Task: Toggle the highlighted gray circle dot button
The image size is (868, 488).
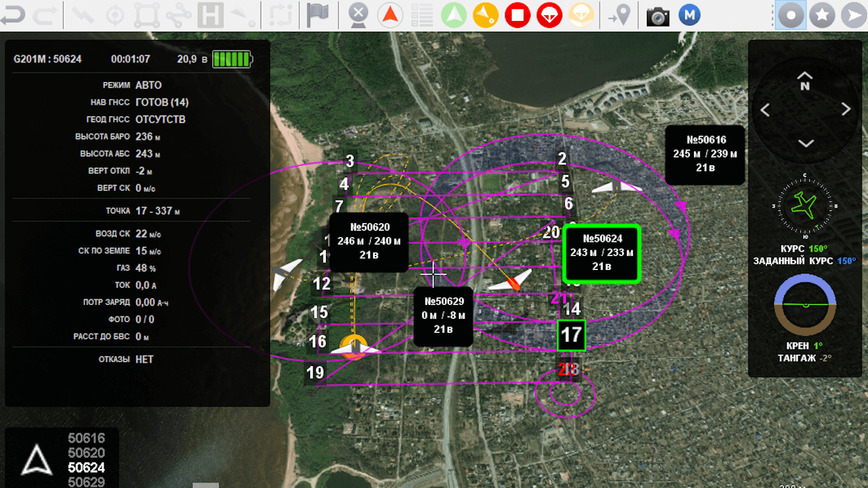Action: click(790, 15)
